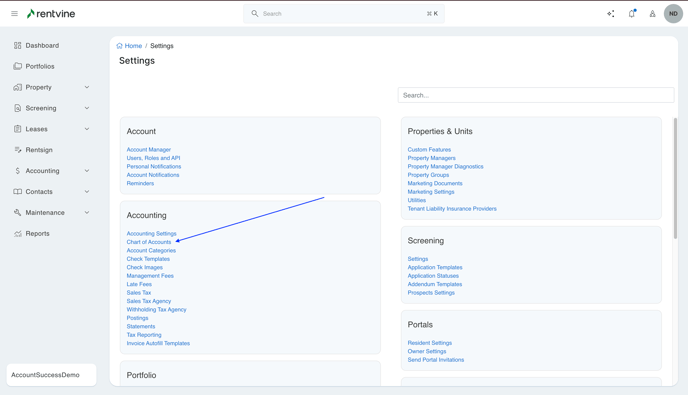This screenshot has height=395, width=688.
Task: Select the Maintenance sidebar item
Action: pos(45,212)
